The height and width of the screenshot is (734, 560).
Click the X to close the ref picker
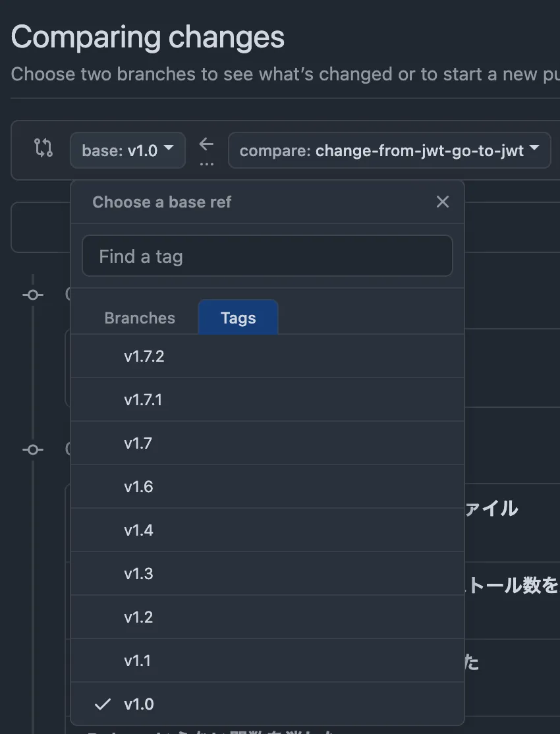click(442, 202)
